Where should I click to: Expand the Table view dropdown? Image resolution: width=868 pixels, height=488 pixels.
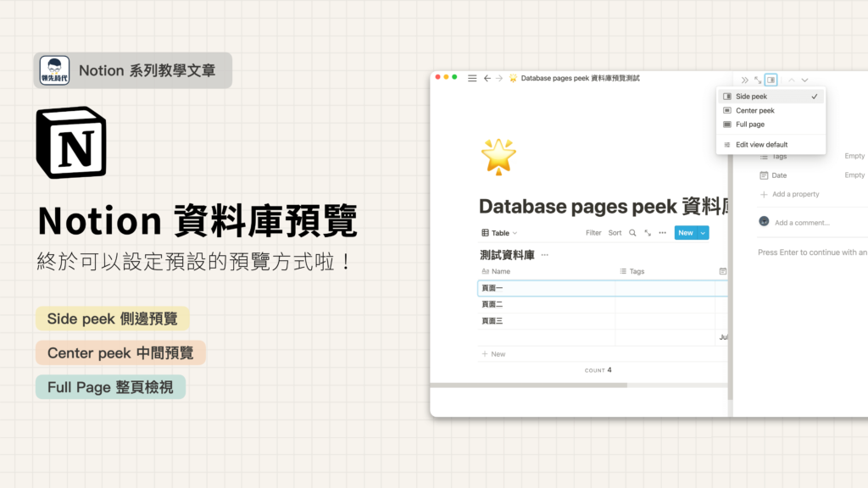click(x=499, y=233)
